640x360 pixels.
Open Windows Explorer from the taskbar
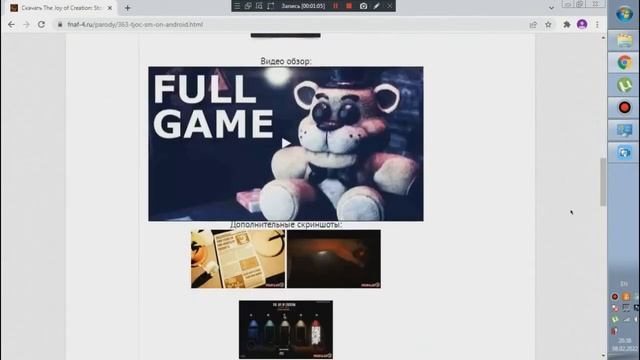[x=624, y=41]
